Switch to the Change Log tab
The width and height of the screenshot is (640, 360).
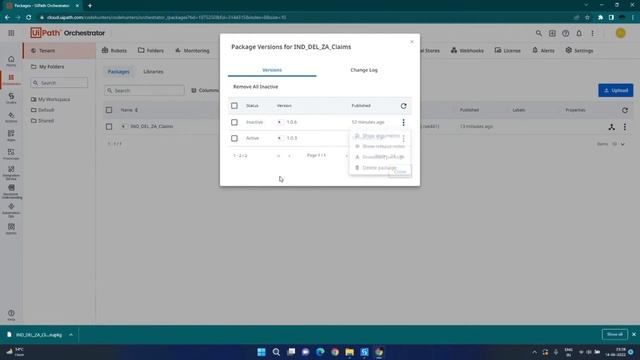364,70
